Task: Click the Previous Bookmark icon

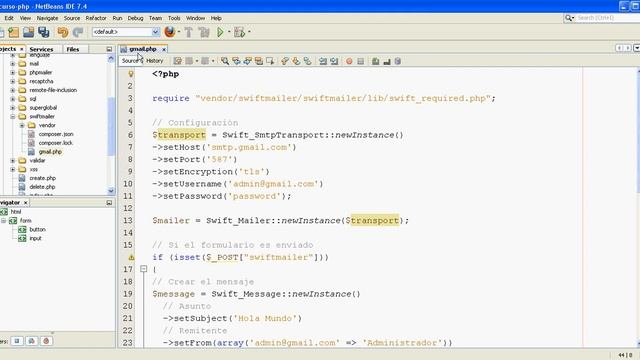Action: (x=285, y=61)
